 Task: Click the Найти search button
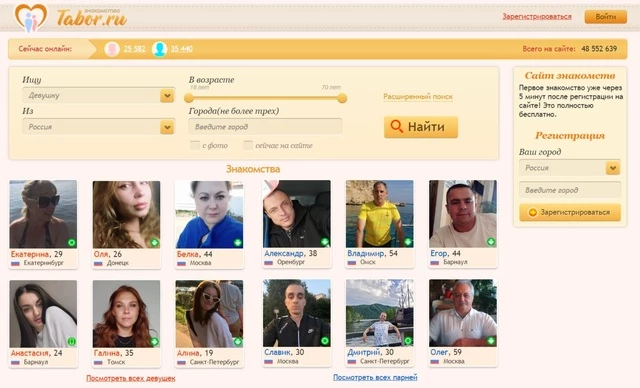[421, 127]
